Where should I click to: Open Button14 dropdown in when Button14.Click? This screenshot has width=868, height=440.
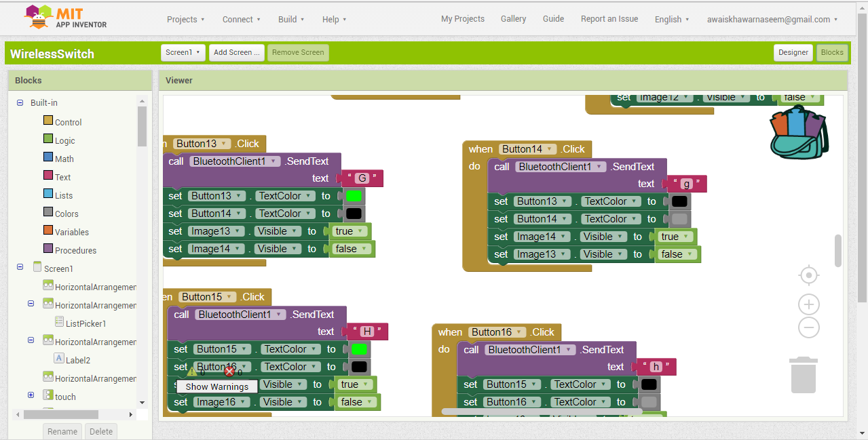[x=527, y=149]
